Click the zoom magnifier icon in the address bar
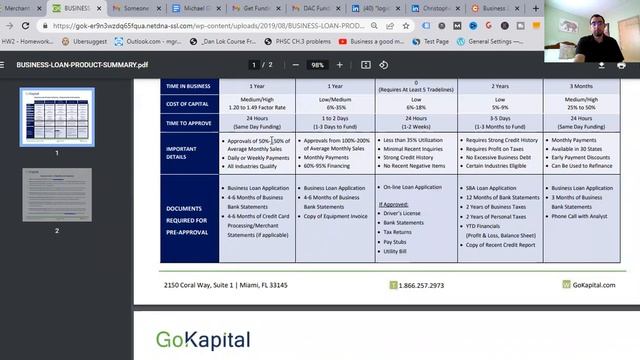 tap(374, 26)
